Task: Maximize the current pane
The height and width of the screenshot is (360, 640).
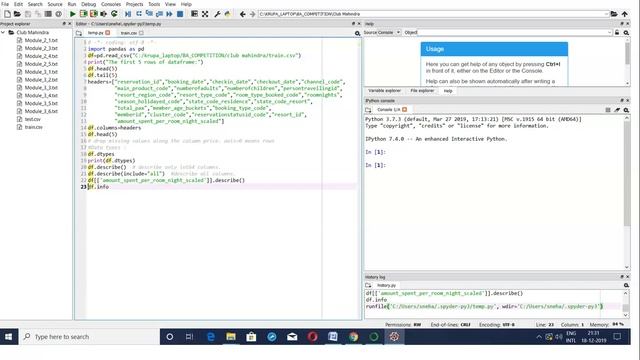Action: [194, 14]
